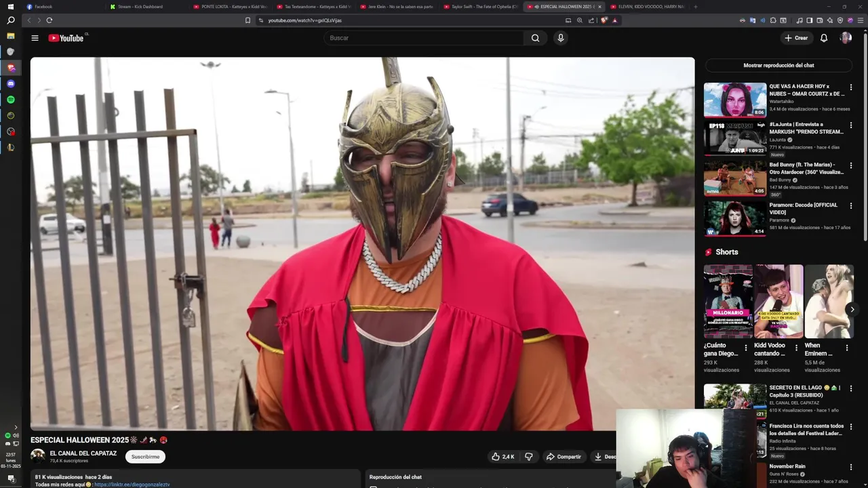Image resolution: width=868 pixels, height=488 pixels.
Task: Open Windows Start menu
Action: (10, 7)
